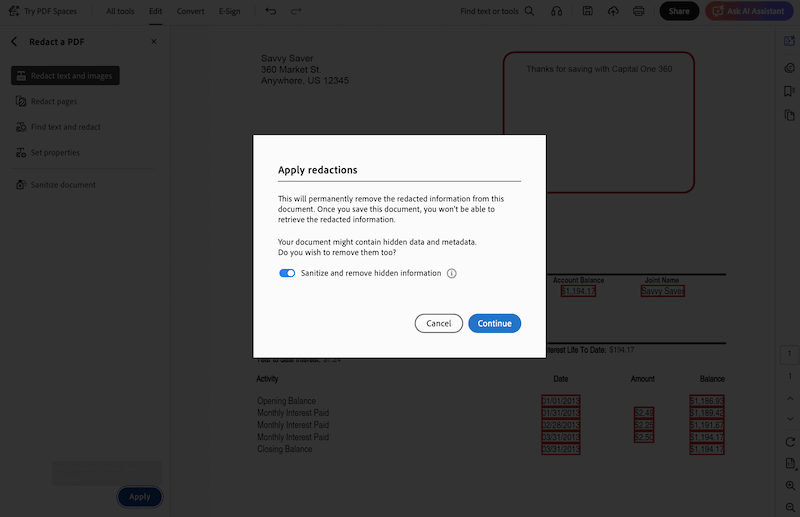Click the Opening Balance row label
Image resolution: width=800 pixels, height=517 pixels.
point(286,401)
